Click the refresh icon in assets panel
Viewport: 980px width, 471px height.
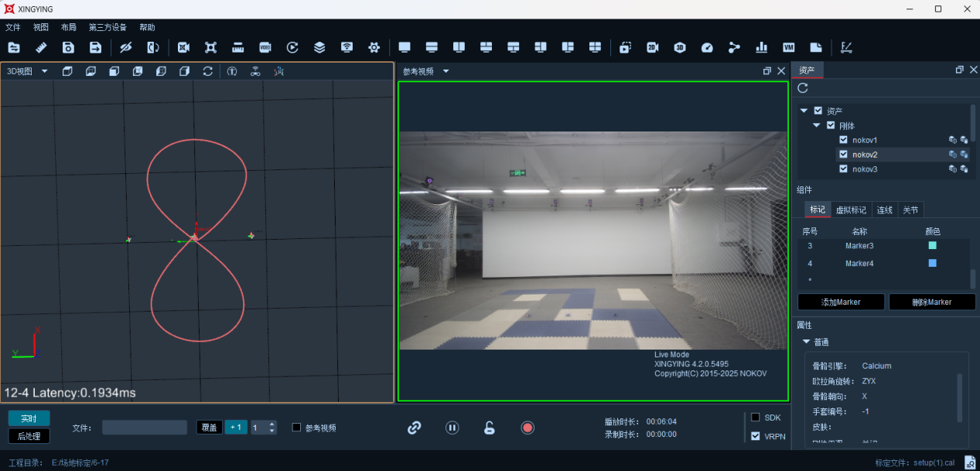pyautogui.click(x=803, y=88)
